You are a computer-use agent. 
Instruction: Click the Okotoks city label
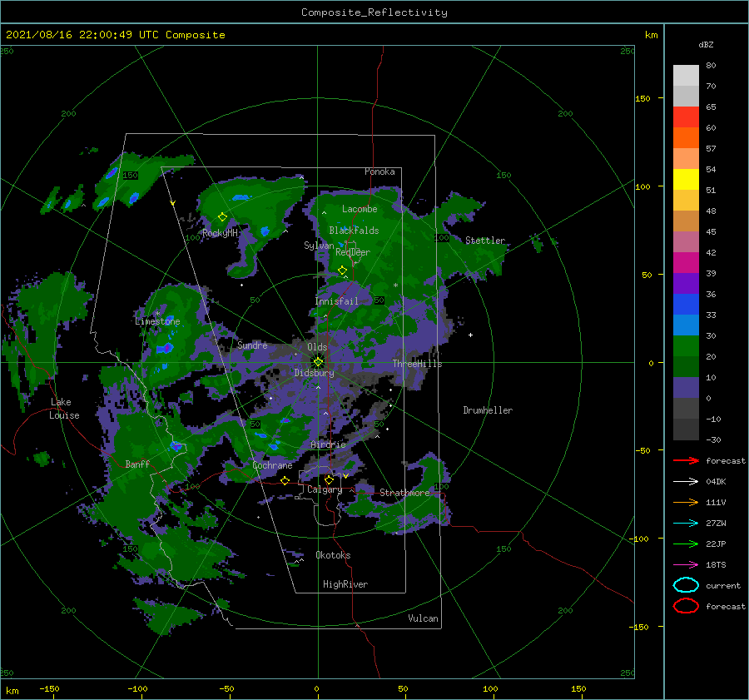coord(333,555)
